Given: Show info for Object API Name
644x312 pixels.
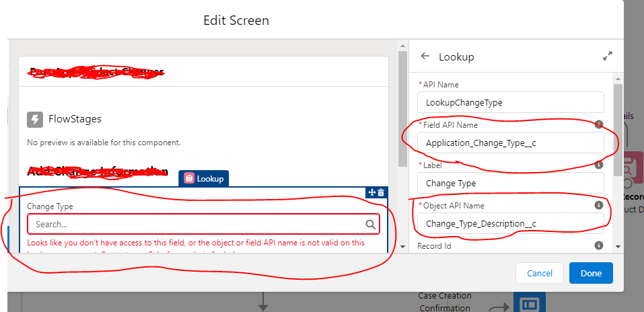Looking at the screenshot, I should (x=599, y=205).
